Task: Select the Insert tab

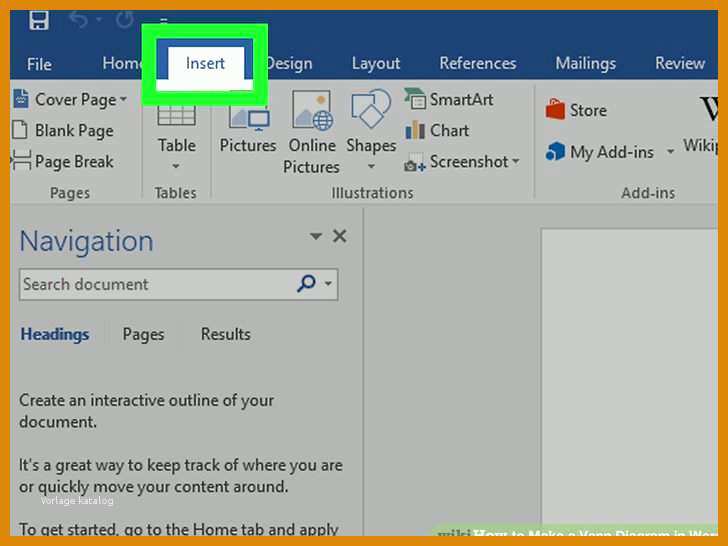Action: 205,63
